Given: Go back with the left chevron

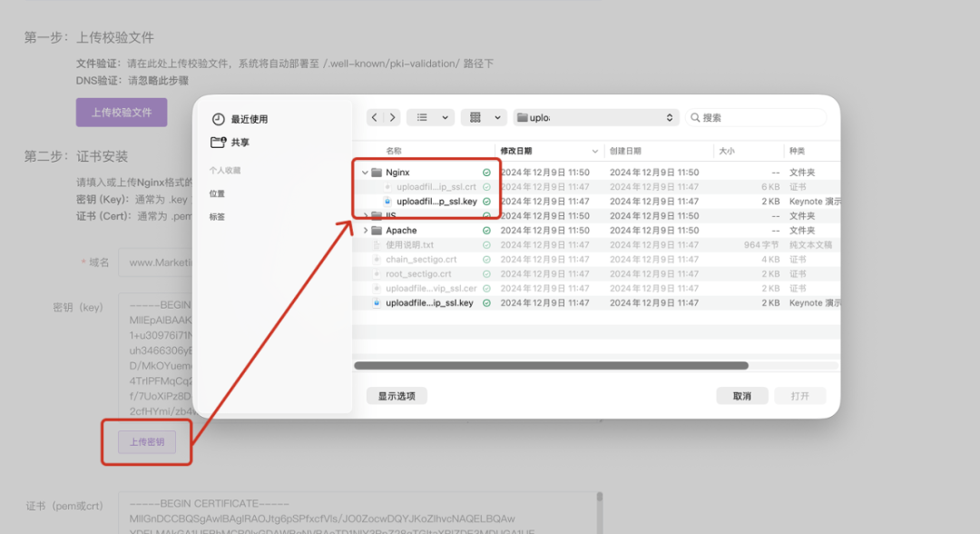Looking at the screenshot, I should click(x=375, y=117).
